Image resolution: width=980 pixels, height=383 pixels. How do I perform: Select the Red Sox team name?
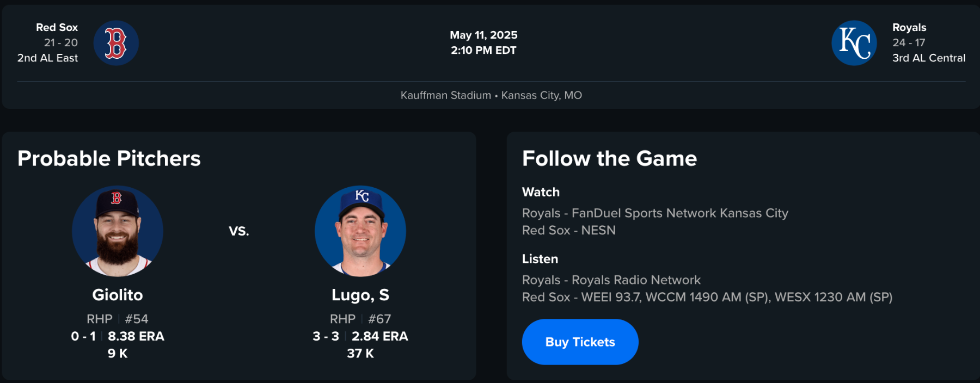coord(57,27)
